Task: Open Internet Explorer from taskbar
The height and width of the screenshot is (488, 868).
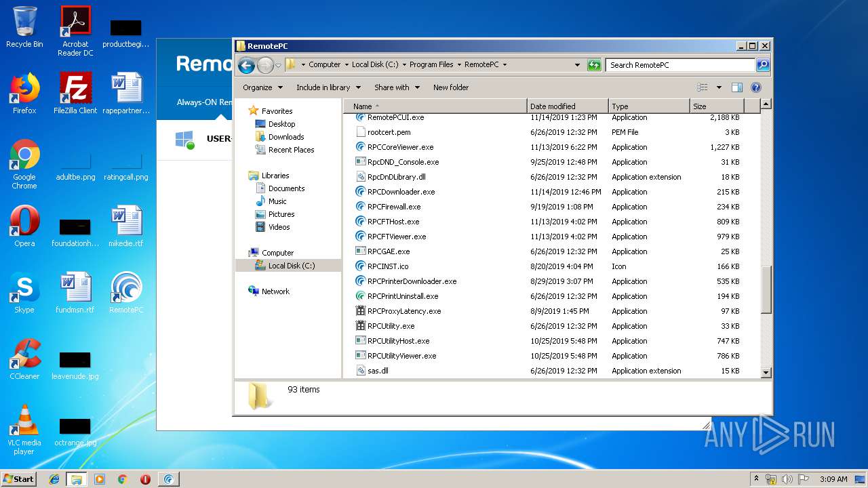Action: click(54, 479)
